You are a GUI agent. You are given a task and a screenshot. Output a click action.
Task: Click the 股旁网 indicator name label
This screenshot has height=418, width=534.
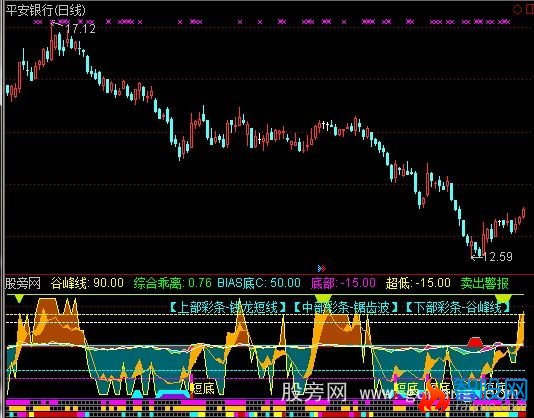click(x=23, y=283)
